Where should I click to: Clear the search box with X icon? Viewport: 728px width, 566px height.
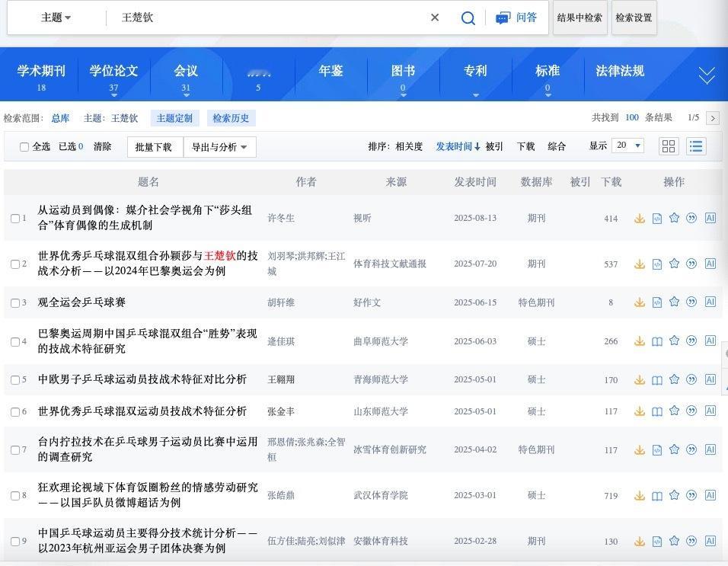435,18
